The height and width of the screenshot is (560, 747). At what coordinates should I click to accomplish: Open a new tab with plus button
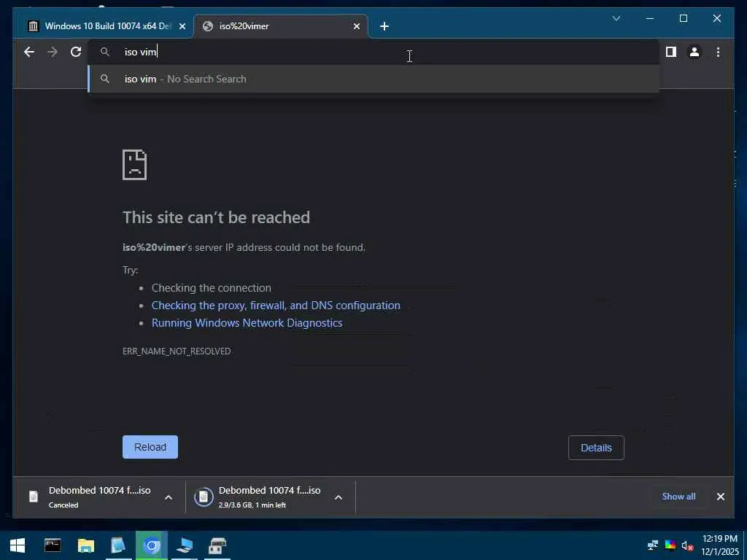(x=384, y=26)
